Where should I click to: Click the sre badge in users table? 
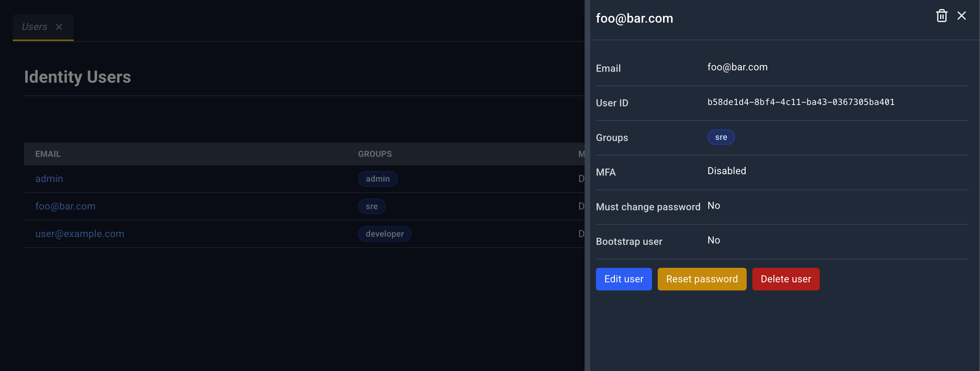(x=371, y=206)
